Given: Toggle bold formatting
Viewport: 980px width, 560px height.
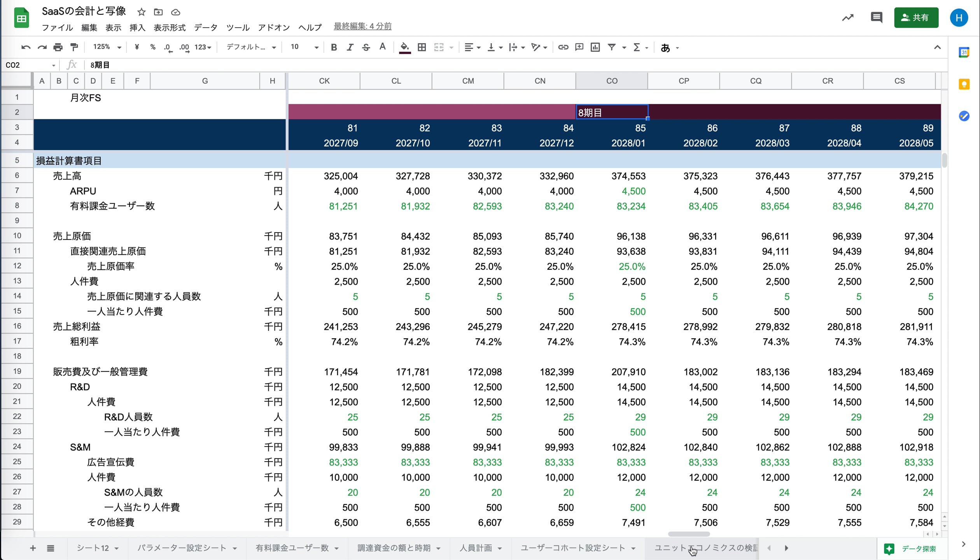Looking at the screenshot, I should [x=334, y=47].
